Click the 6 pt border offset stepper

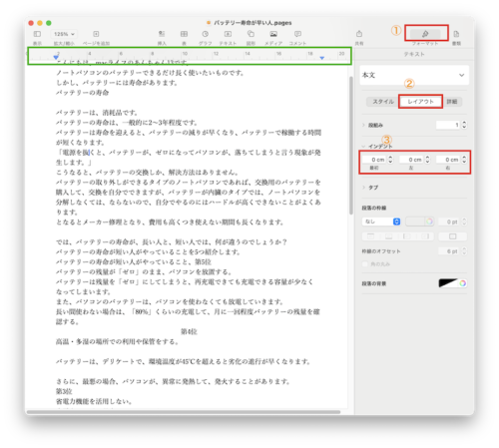click(x=464, y=251)
